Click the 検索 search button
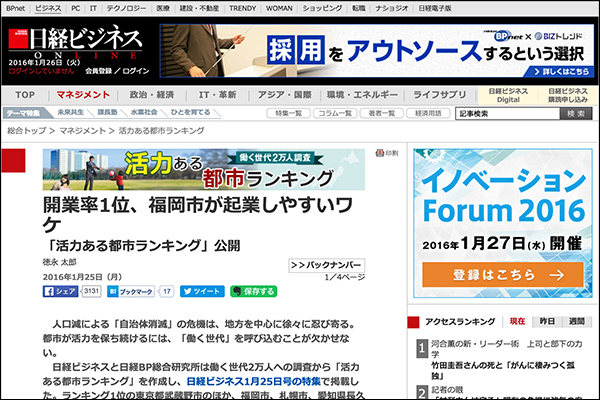 pos(574,114)
